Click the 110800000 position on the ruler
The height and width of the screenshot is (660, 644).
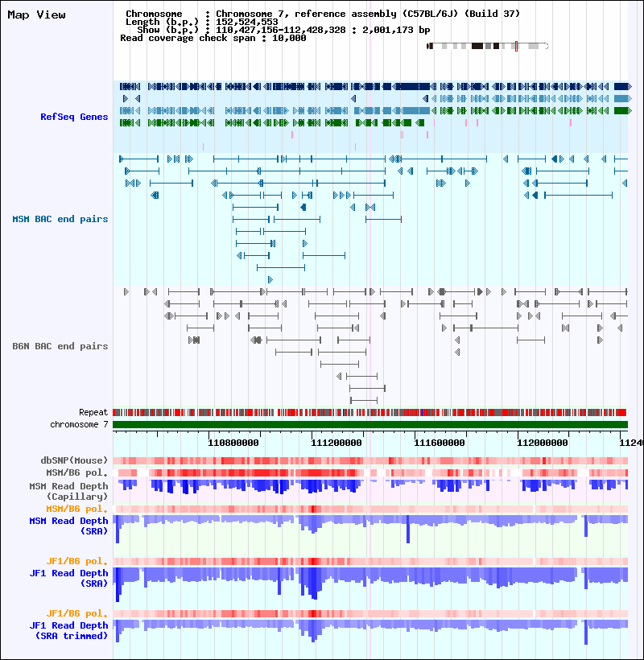click(x=233, y=443)
